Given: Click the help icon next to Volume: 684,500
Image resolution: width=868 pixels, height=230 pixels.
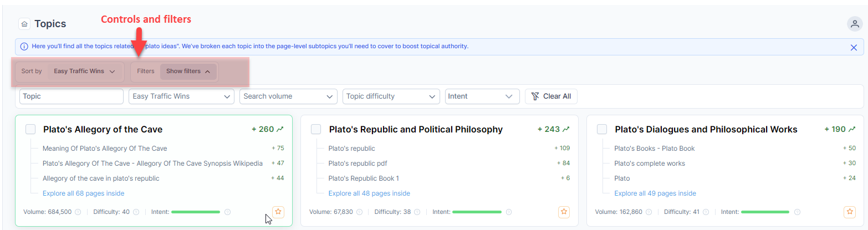Looking at the screenshot, I should pos(78,212).
